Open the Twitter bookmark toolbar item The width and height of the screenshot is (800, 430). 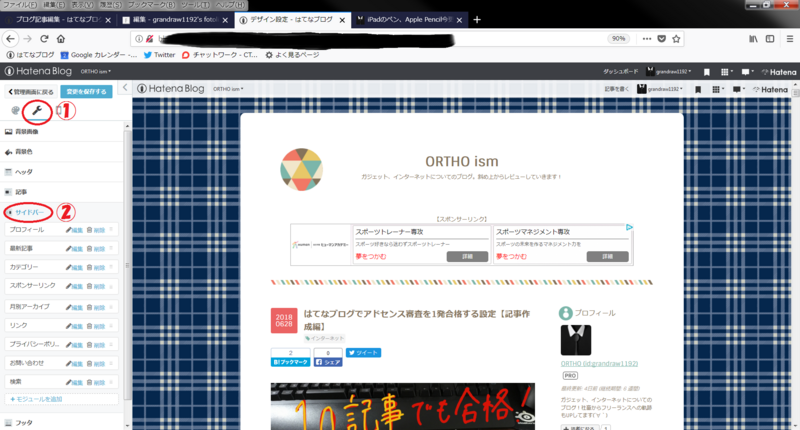point(159,55)
